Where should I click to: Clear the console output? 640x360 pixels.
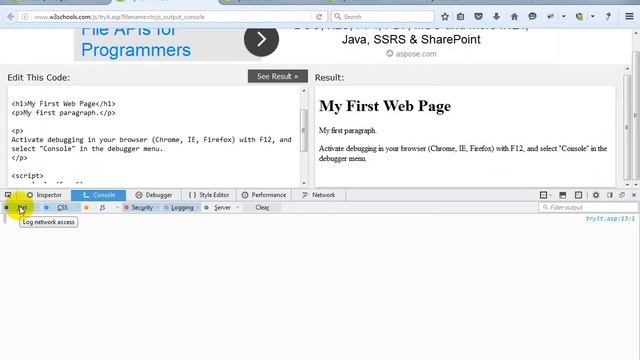coord(262,208)
